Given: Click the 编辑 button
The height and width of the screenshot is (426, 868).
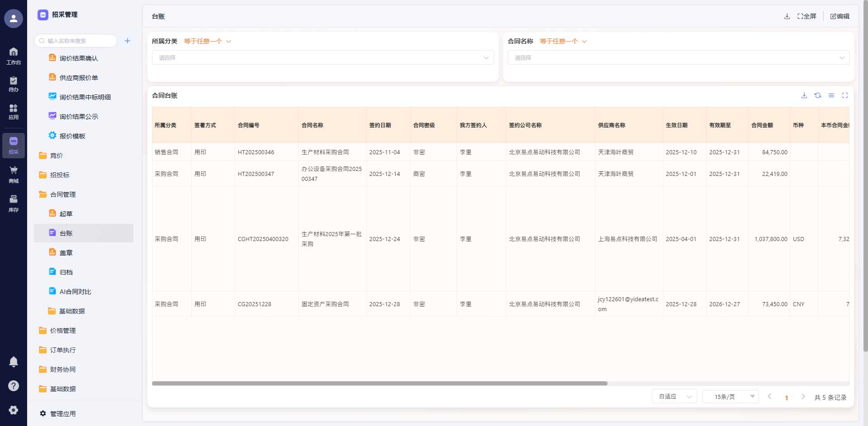Looking at the screenshot, I should click(840, 16).
